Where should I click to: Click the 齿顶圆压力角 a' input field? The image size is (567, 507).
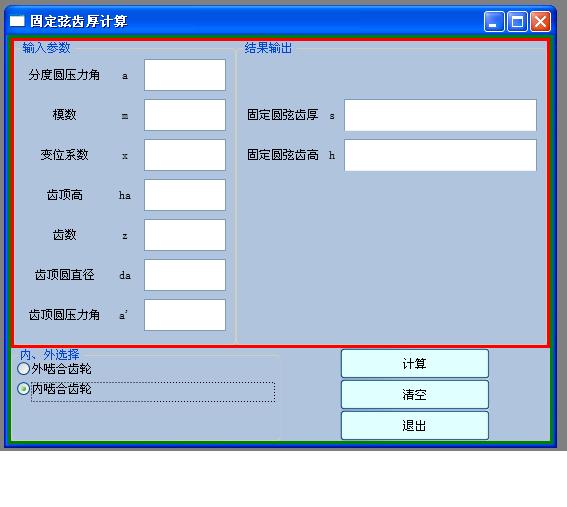[x=185, y=315]
